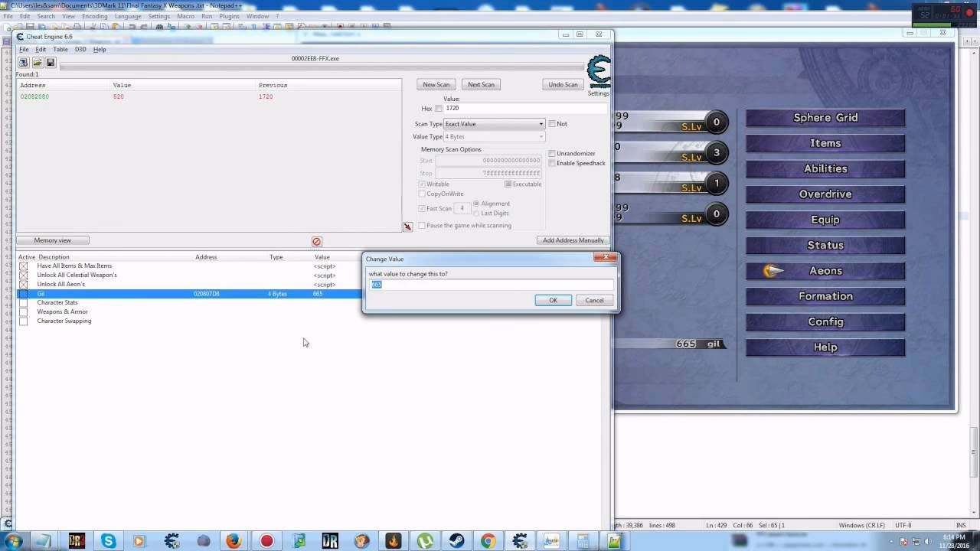Cancel the Change Value dialog
The height and width of the screenshot is (551, 980).
pos(594,300)
